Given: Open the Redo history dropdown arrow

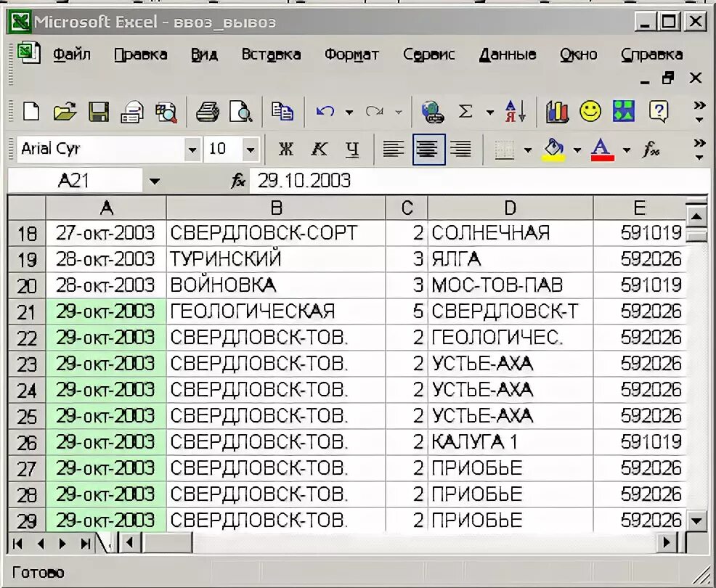Looking at the screenshot, I should 399,112.
